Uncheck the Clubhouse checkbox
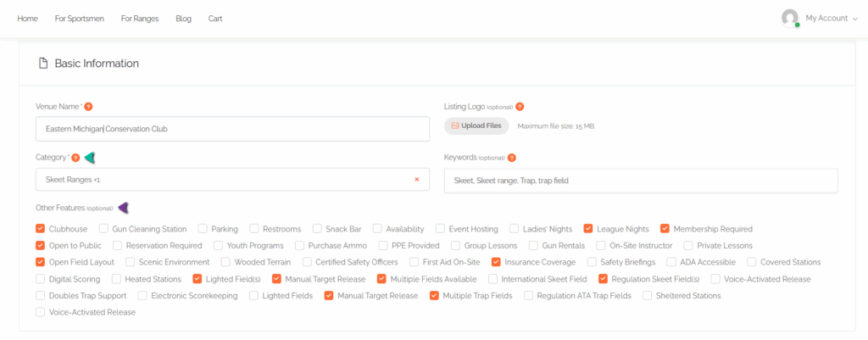The height and width of the screenshot is (340, 868). [41, 229]
